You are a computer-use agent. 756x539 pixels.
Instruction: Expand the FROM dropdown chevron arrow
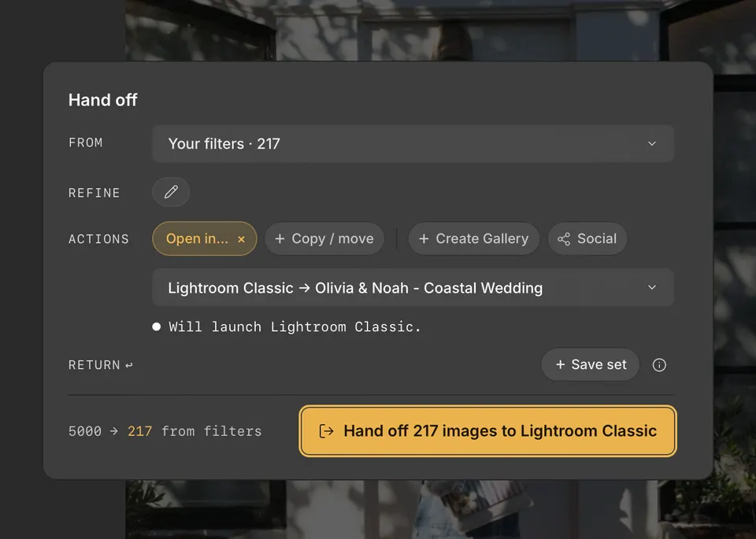pos(652,143)
